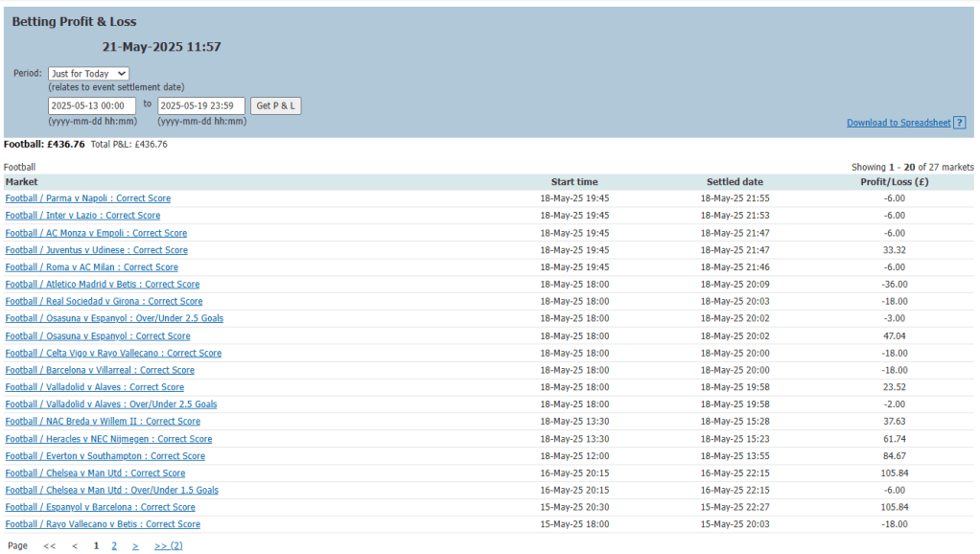Click the start date input field
This screenshot has width=980, height=554.
coord(92,105)
